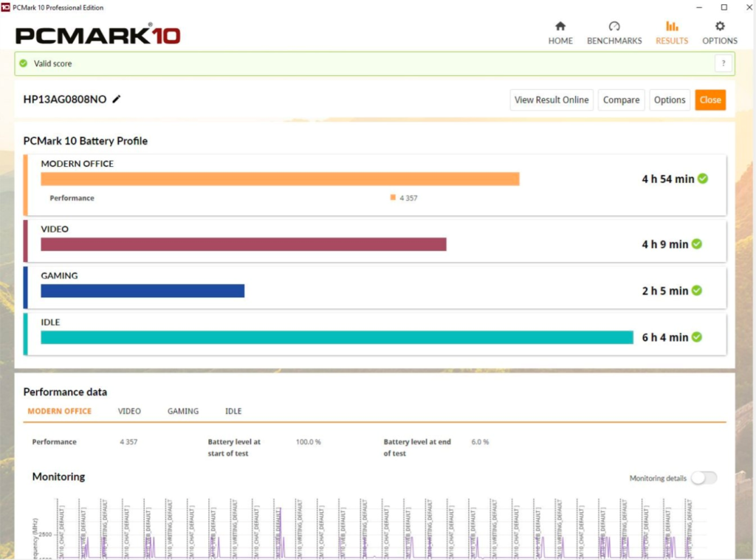Select the IDLE tab in Performance data
The height and width of the screenshot is (560, 756).
(x=233, y=411)
